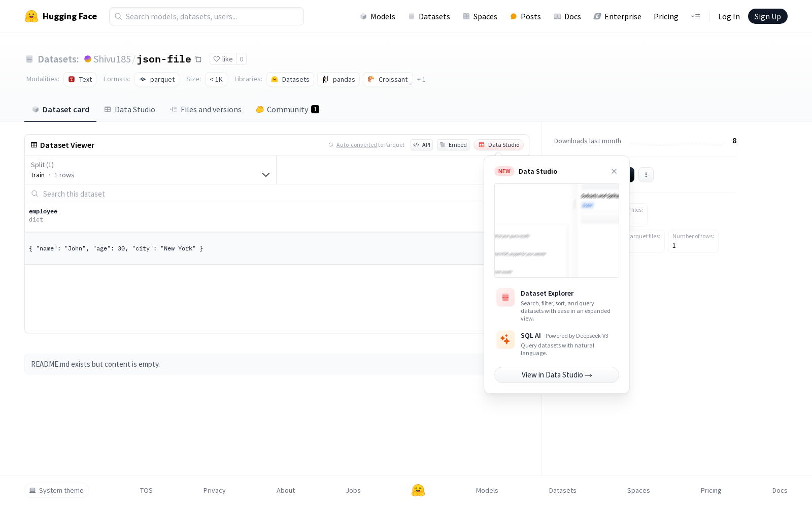Click the like heart button
This screenshot has width=812, height=508.
pos(223,59)
